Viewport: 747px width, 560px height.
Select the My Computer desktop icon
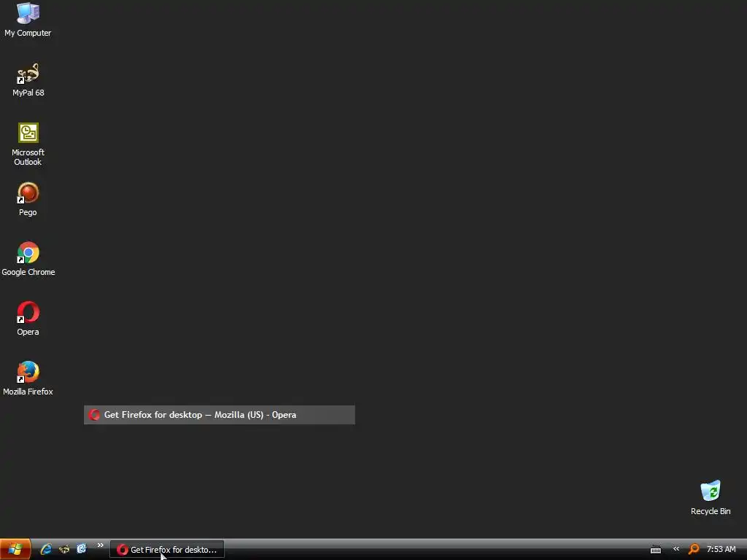point(28,20)
